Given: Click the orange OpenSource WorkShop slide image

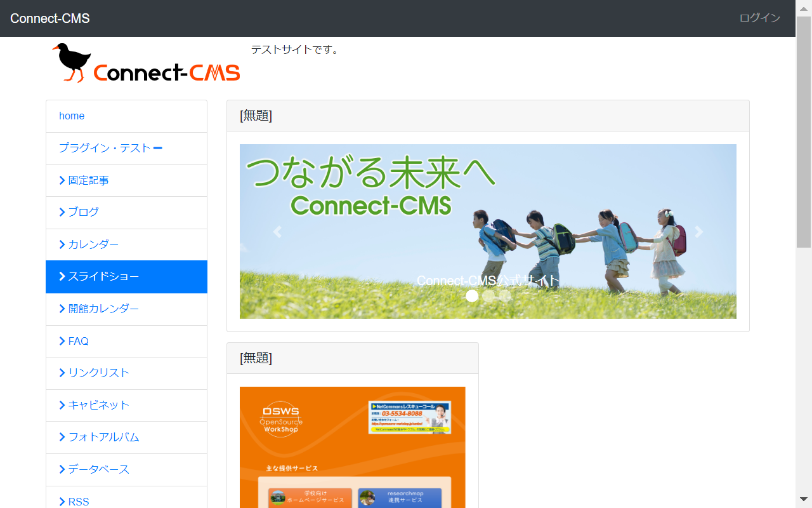Looking at the screenshot, I should pos(352,447).
